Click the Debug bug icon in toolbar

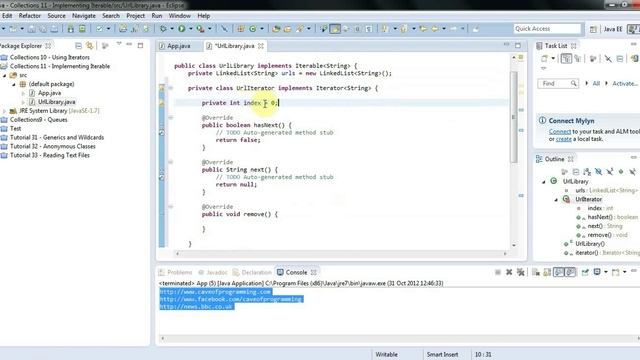coord(163,29)
